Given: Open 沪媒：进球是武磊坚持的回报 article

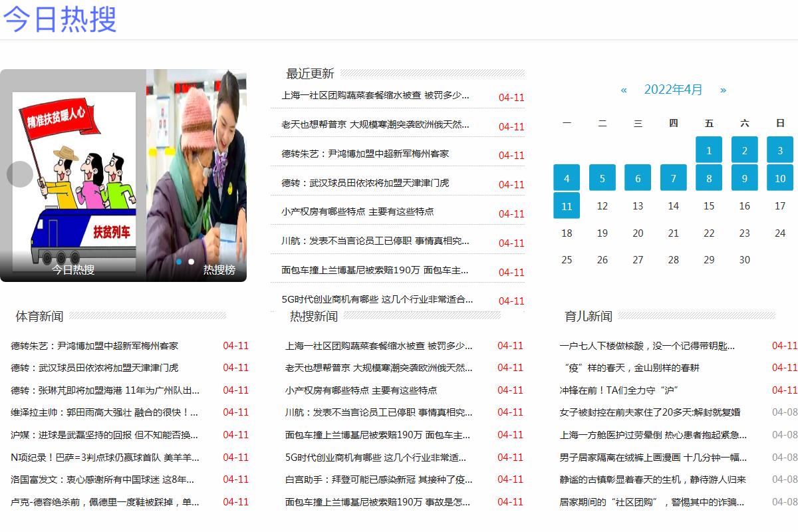Looking at the screenshot, I should coord(104,435).
